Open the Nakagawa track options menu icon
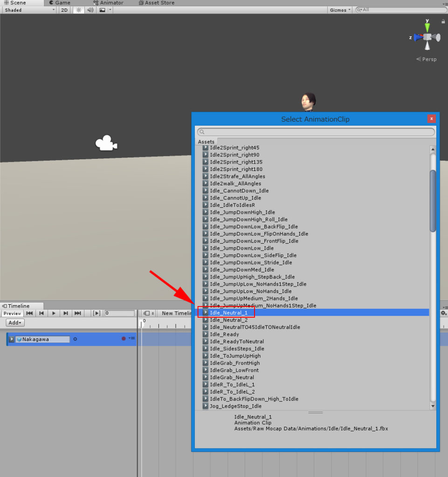The height and width of the screenshot is (477, 448). [132, 339]
